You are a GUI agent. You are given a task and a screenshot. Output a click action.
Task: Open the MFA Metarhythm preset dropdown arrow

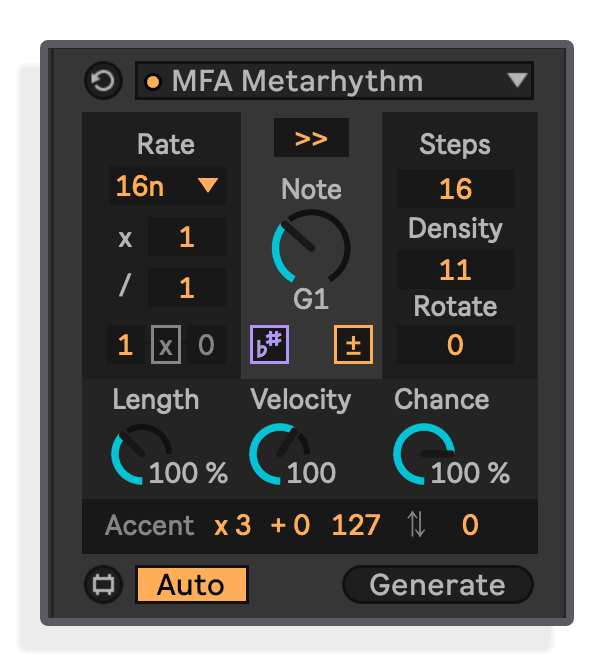(x=517, y=80)
